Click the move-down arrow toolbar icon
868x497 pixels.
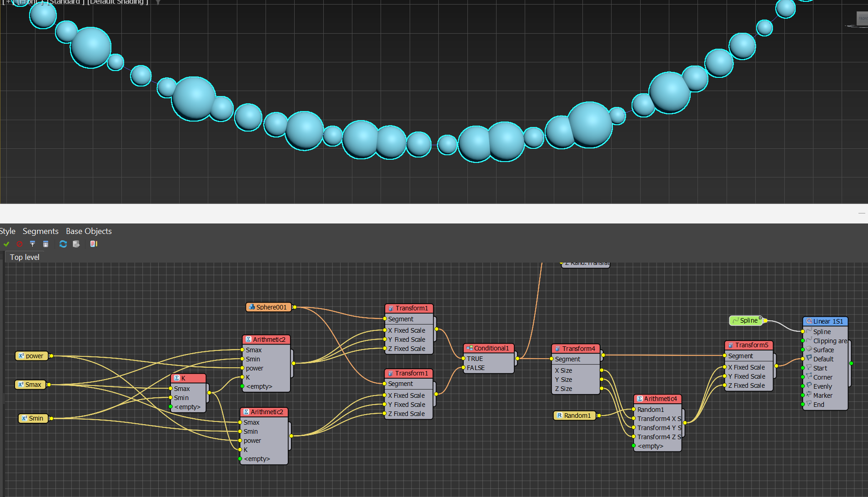pos(45,244)
